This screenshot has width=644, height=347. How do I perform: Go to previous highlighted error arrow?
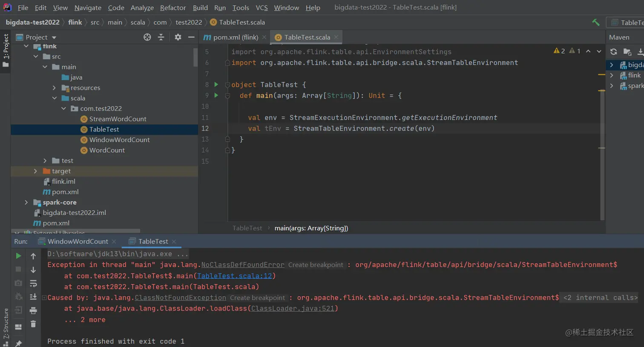(x=588, y=51)
